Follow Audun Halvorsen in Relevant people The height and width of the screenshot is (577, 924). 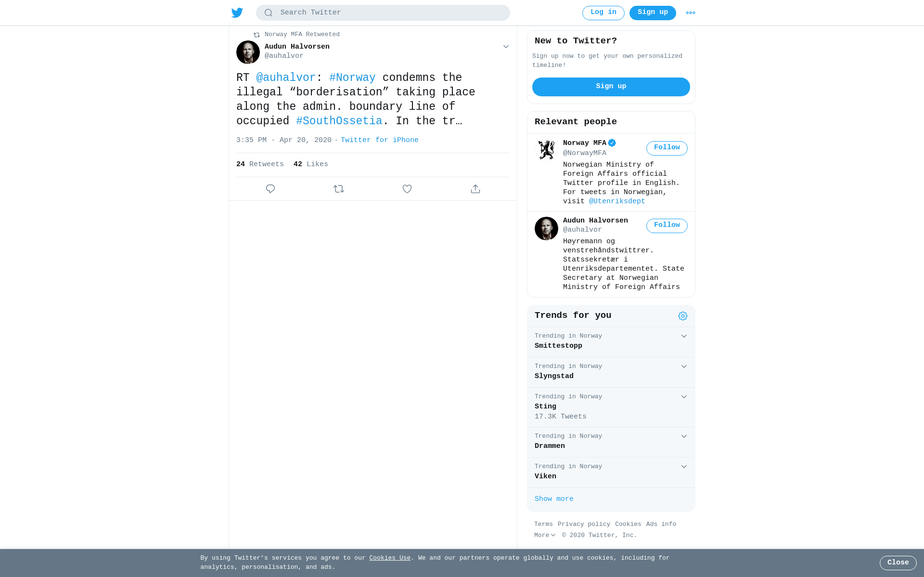point(667,225)
